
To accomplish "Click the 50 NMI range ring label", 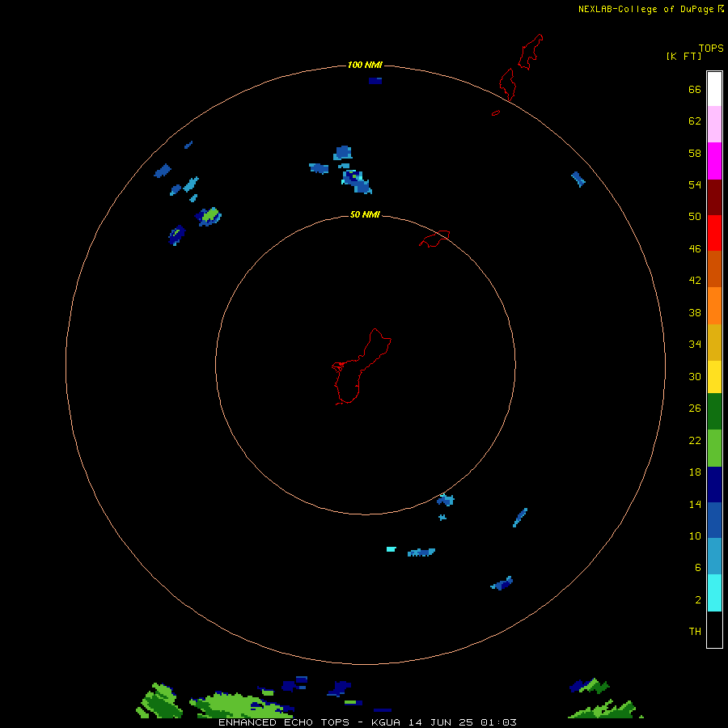I will [365, 214].
